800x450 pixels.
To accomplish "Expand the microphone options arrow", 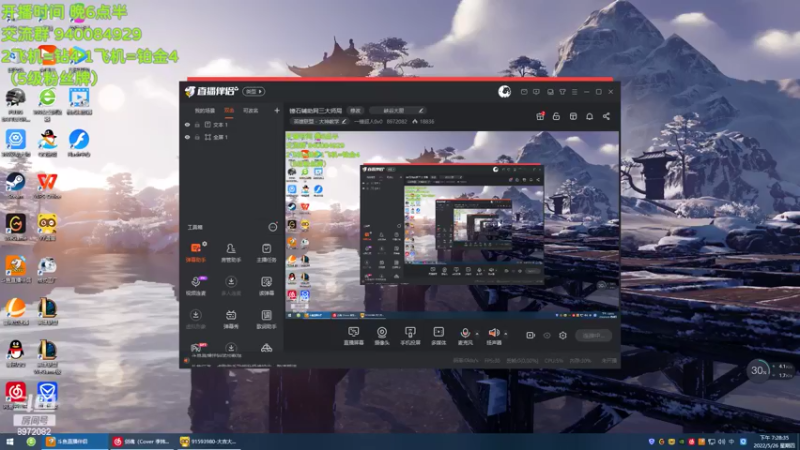I will click(477, 334).
